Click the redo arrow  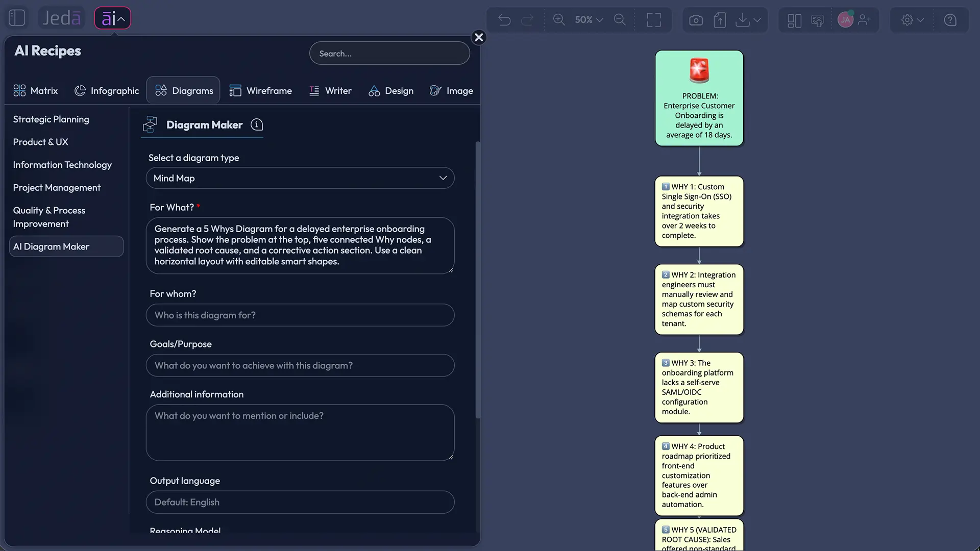[x=527, y=20]
